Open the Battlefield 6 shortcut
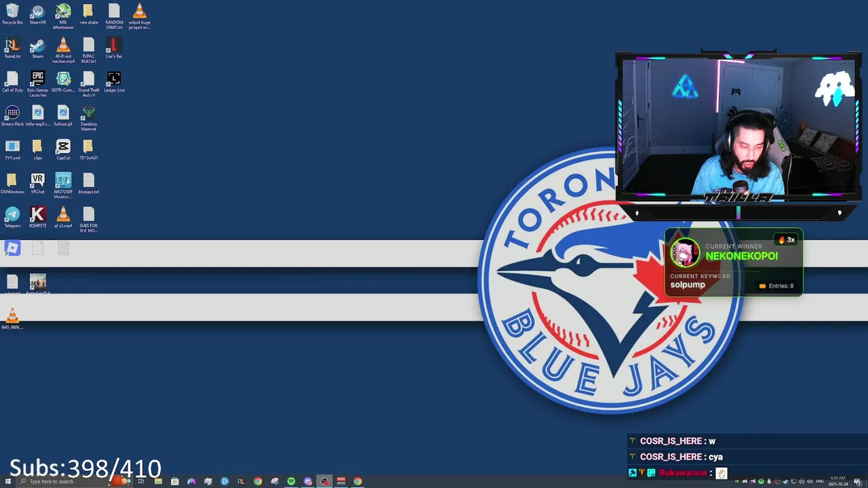Screen dimensions: 868x488 [x=38, y=283]
